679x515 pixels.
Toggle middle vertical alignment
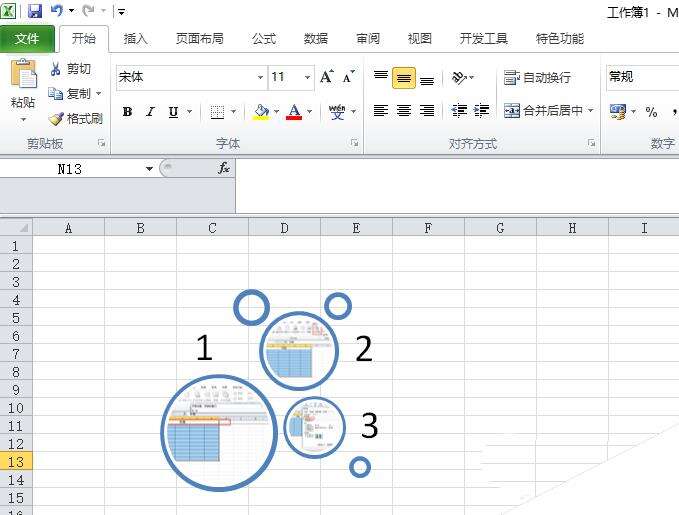pyautogui.click(x=404, y=78)
